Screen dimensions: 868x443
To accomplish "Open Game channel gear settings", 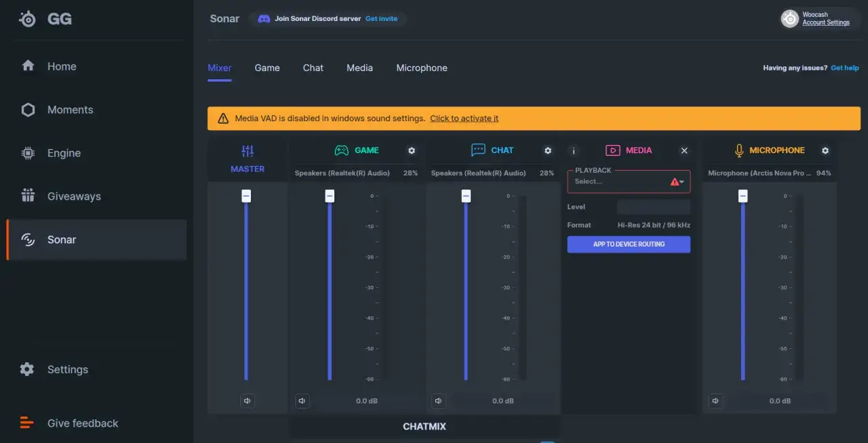I will click(412, 150).
